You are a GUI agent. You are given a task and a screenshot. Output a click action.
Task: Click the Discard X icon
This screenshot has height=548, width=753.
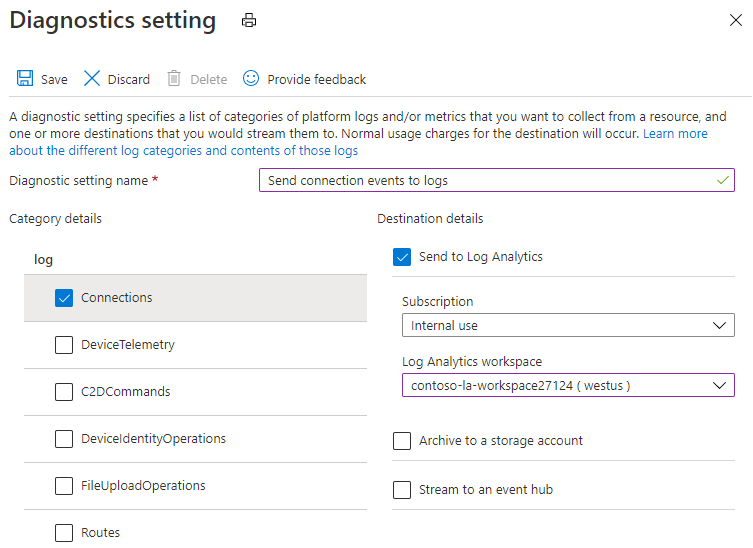coord(92,79)
